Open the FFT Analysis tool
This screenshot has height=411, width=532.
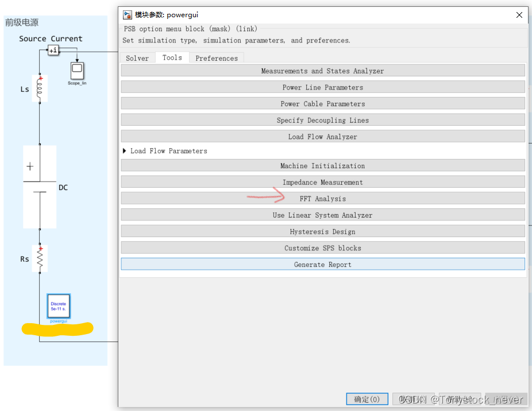pyautogui.click(x=322, y=198)
